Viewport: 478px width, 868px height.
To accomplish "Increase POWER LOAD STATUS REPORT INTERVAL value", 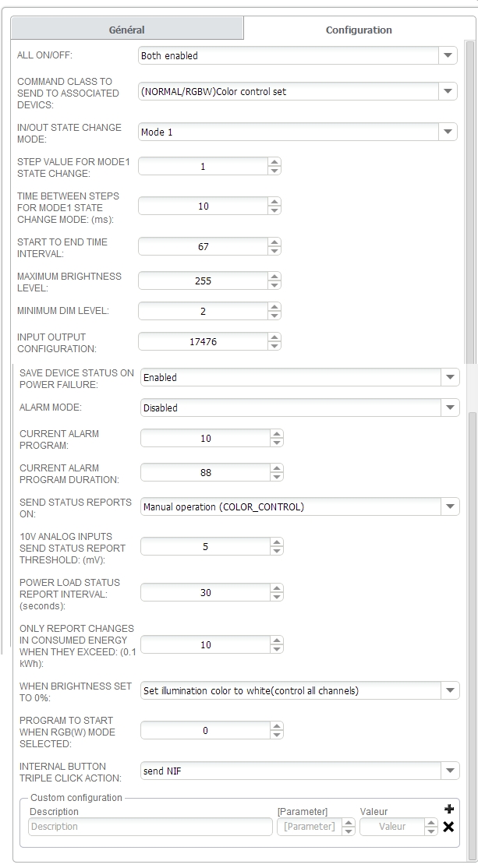I will 277,588.
